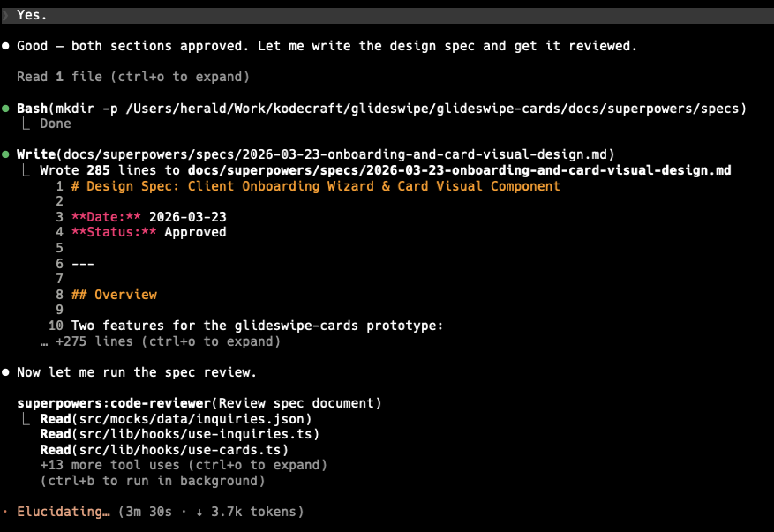The width and height of the screenshot is (774, 532).
Task: Click the "Yes." user input line
Action: point(33,15)
